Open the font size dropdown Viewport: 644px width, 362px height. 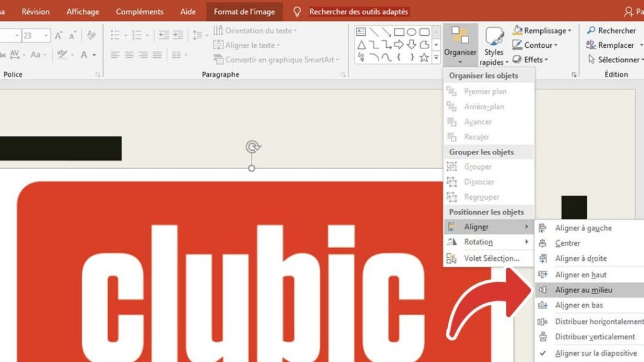[x=46, y=36]
